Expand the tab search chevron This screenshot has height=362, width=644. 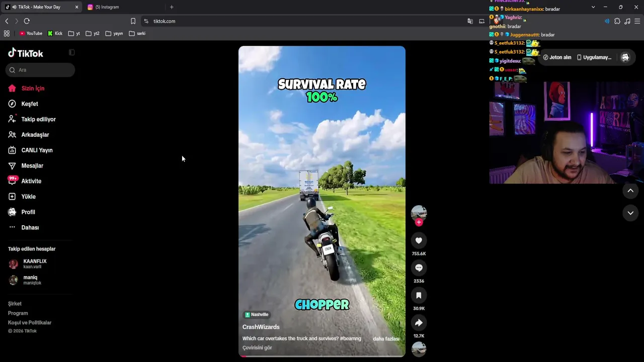(593, 7)
